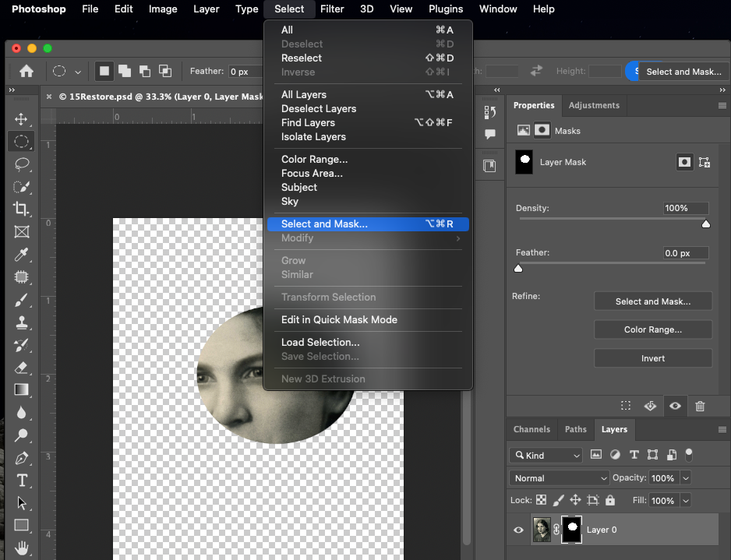Click the Layer 0 mask thumbnail
This screenshot has height=560, width=731.
click(571, 530)
